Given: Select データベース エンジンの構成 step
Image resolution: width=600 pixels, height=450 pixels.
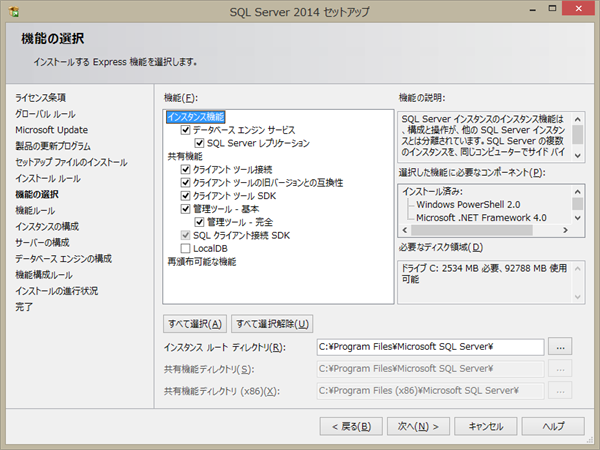Looking at the screenshot, I should click(x=64, y=259).
